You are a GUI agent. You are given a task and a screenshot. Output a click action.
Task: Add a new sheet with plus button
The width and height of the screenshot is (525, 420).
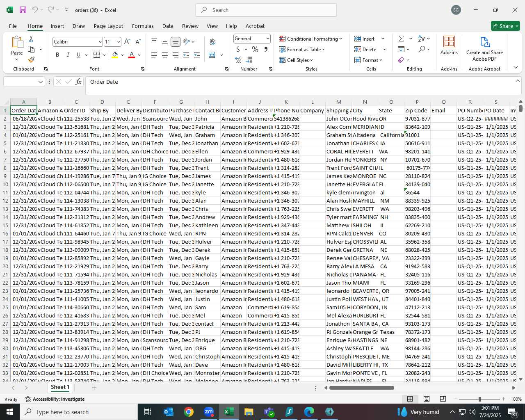(94, 388)
